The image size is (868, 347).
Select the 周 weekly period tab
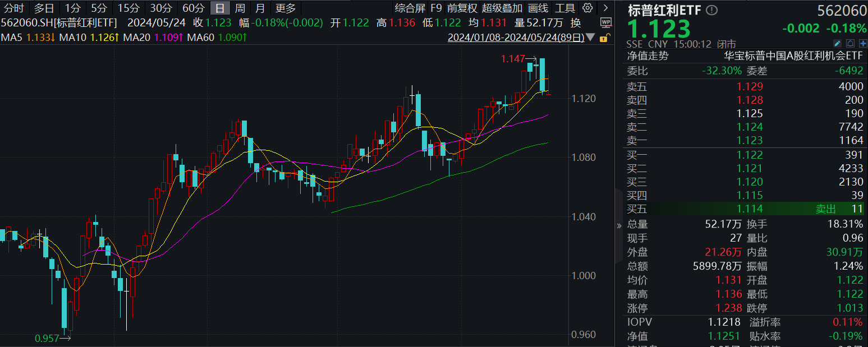240,8
